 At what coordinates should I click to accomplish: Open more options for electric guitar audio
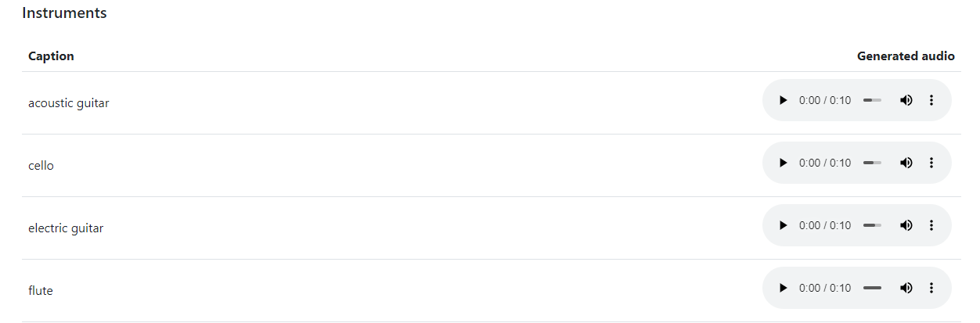pyautogui.click(x=931, y=225)
